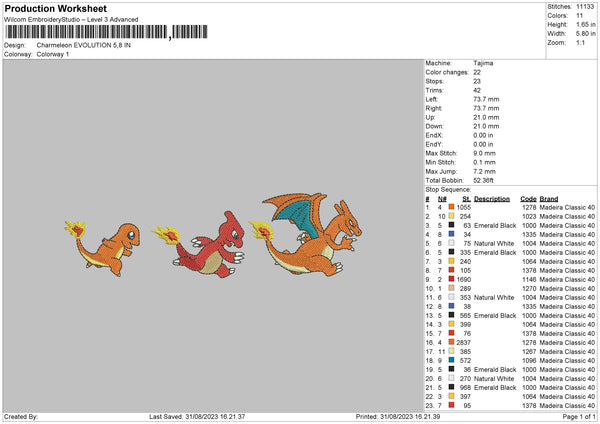Viewport: 600px width, 424px height.
Task: Select the Stitches value 11133
Action: pyautogui.click(x=587, y=5)
